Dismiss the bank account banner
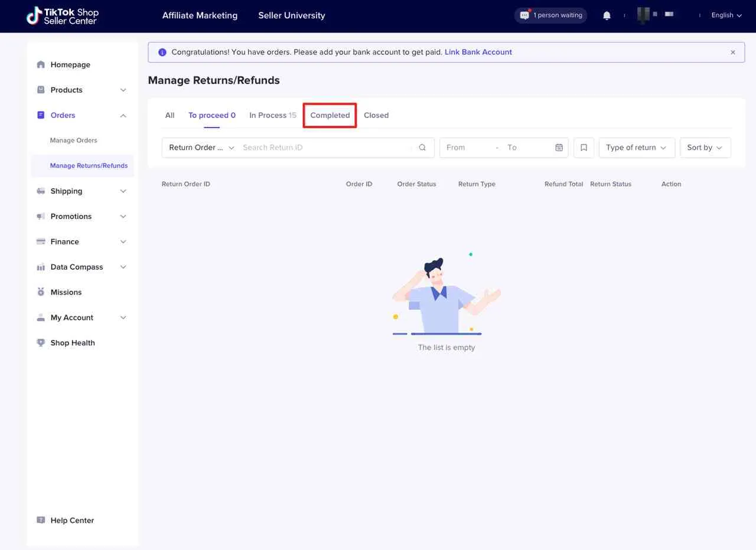The height and width of the screenshot is (550, 756). 732,53
